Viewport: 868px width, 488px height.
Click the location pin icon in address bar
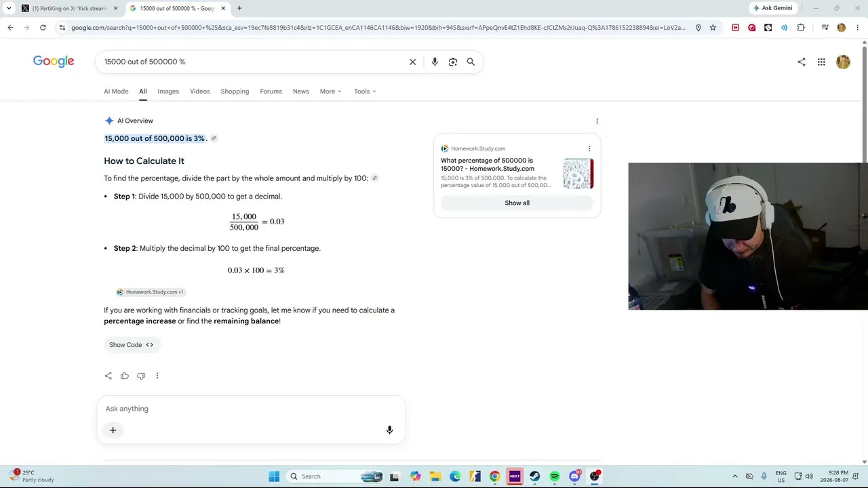(x=698, y=28)
